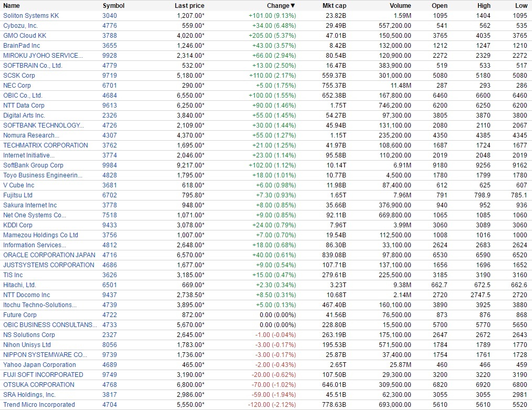The height and width of the screenshot is (410, 532).
Task: Select the Trend Micro Incorporated link
Action: coord(39,405)
